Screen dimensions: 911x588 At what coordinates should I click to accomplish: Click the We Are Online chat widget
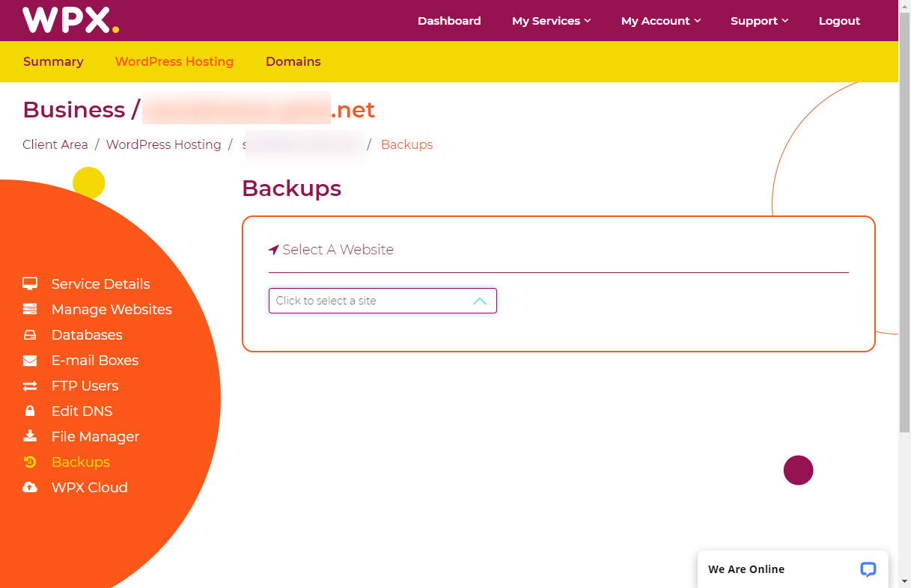tap(793, 569)
